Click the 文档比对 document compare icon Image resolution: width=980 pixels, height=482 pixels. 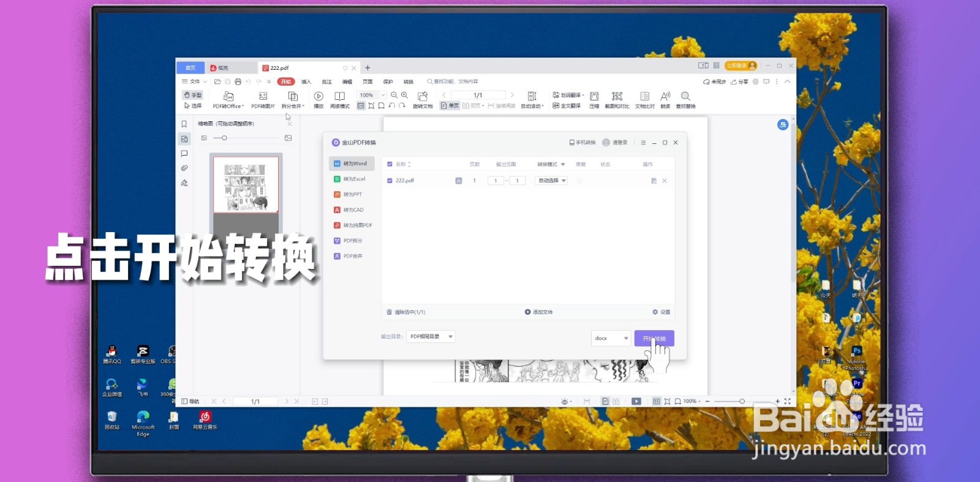pos(644,96)
